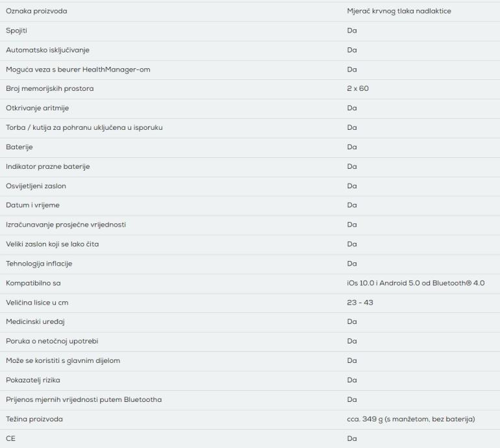Select the iOs and Android compatibility value
This screenshot has height=448, width=500.
coord(416,283)
